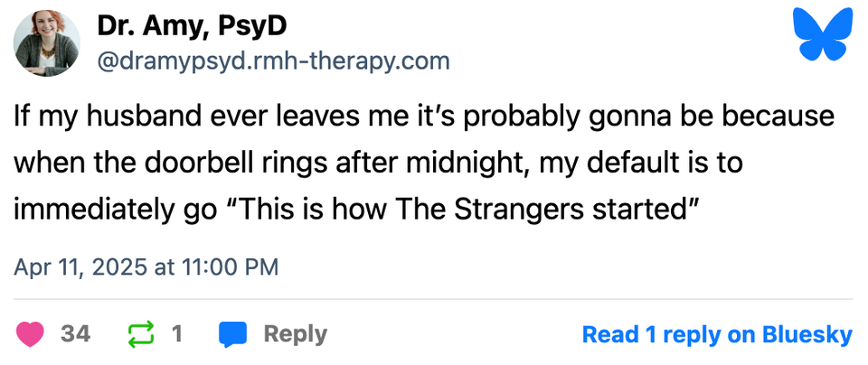Open the @dramypsyd.rmh-therapy.com handle
Image resolution: width=868 pixels, height=365 pixels.
[x=273, y=61]
